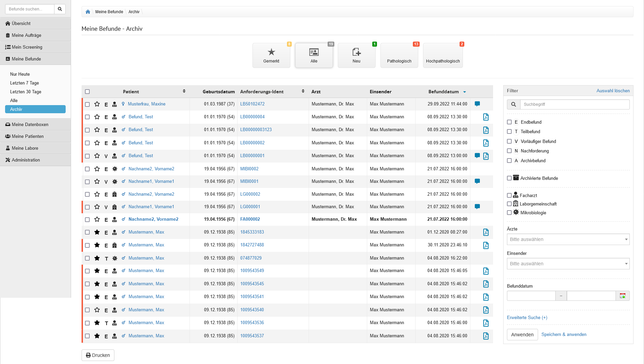The height and width of the screenshot is (364, 644).
Task: Click the home icon in breadcrumb
Action: pos(88,12)
